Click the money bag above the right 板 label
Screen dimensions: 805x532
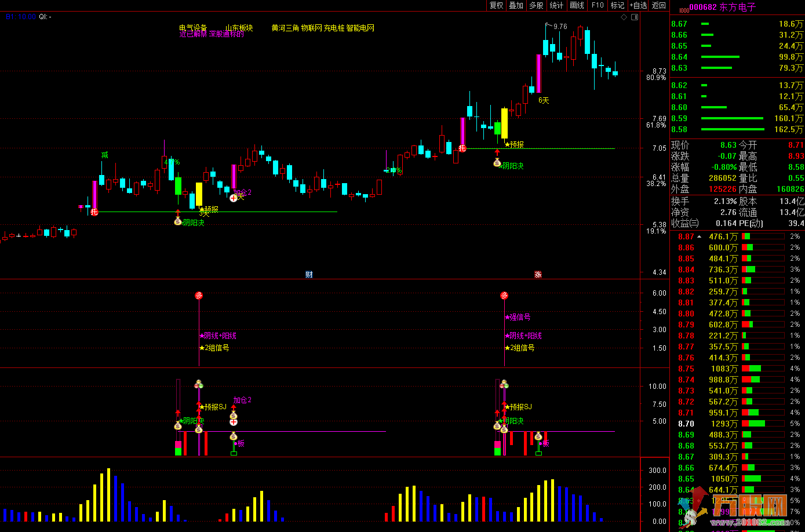point(538,436)
